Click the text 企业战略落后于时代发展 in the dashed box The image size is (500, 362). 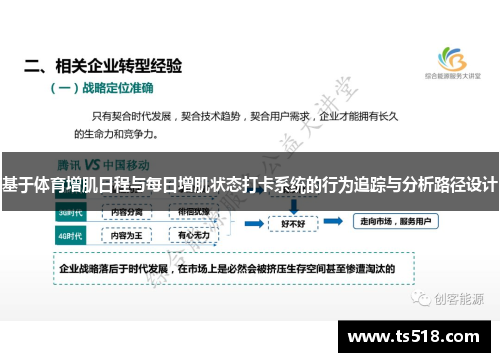click(114, 269)
